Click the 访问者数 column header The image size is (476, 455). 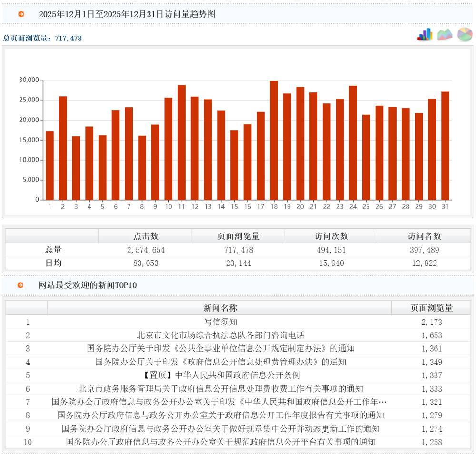coord(424,236)
